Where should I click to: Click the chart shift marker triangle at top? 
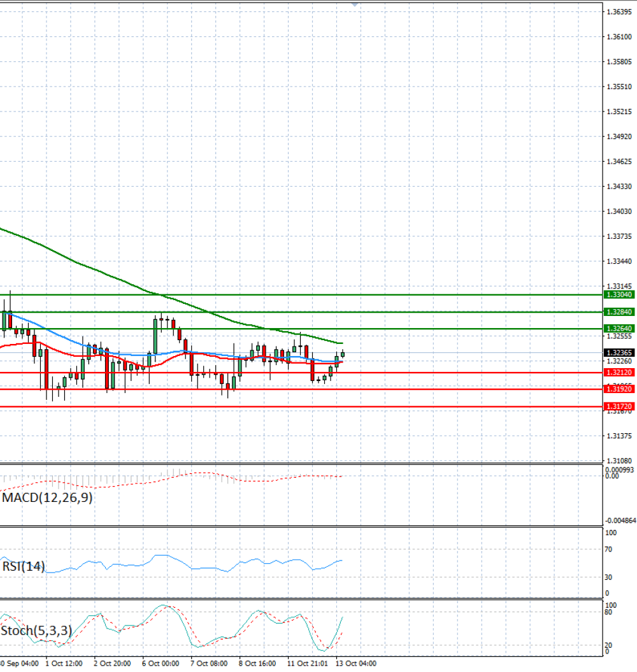355,4
